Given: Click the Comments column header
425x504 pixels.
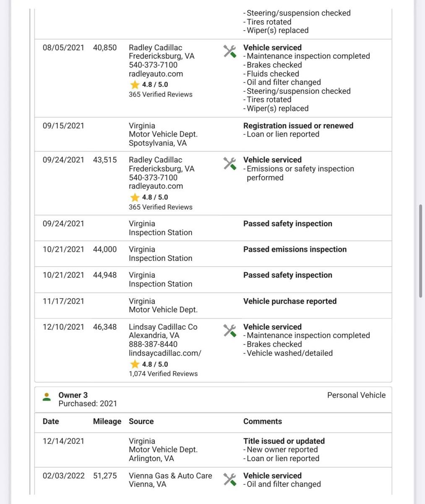Looking at the screenshot, I should (x=263, y=421).
